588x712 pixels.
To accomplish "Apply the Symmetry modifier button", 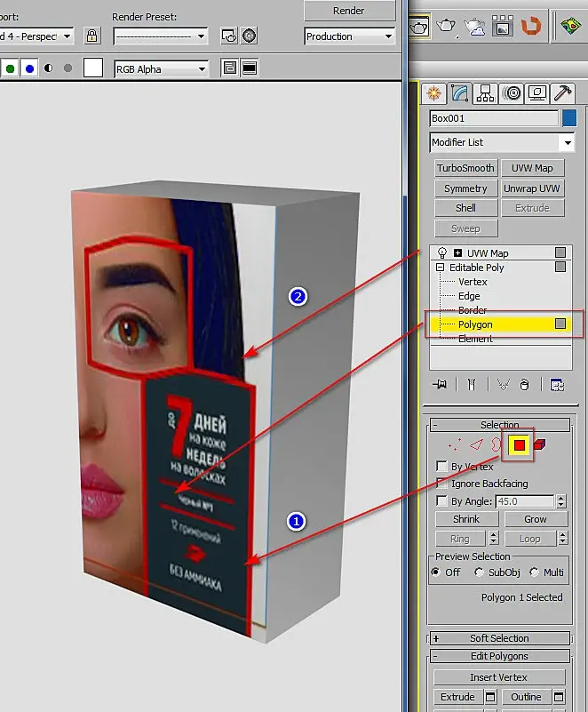I will click(x=466, y=188).
